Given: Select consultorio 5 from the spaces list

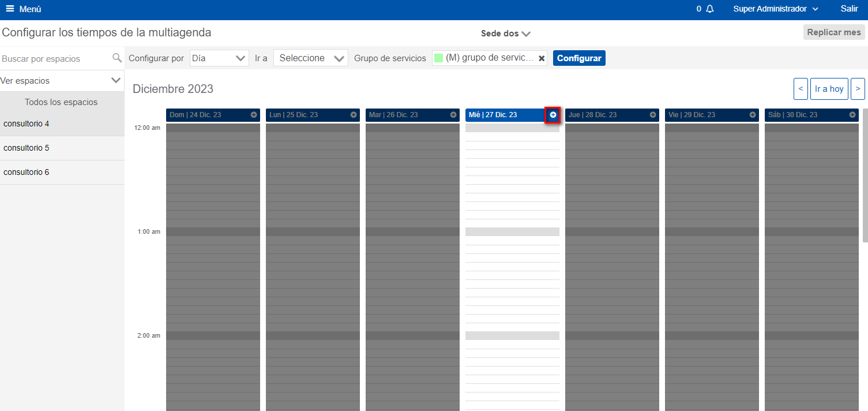Looking at the screenshot, I should pos(26,148).
